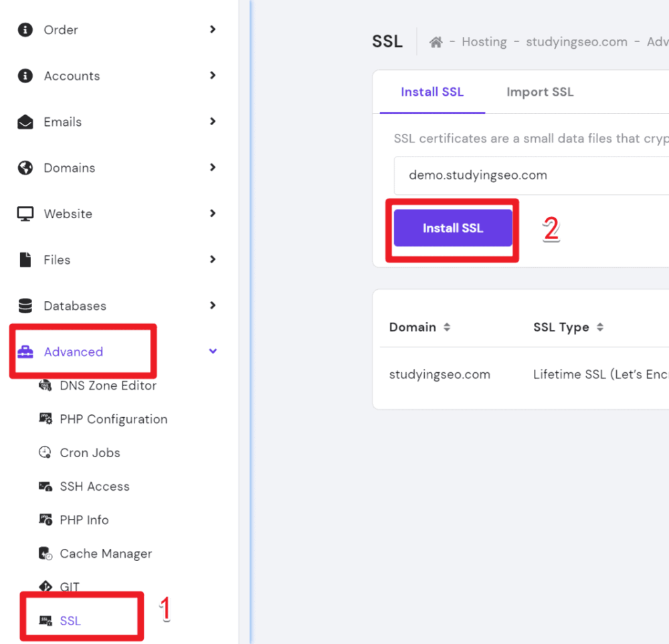Expand the Website menu chevron
The height and width of the screenshot is (644, 669).
(x=213, y=213)
